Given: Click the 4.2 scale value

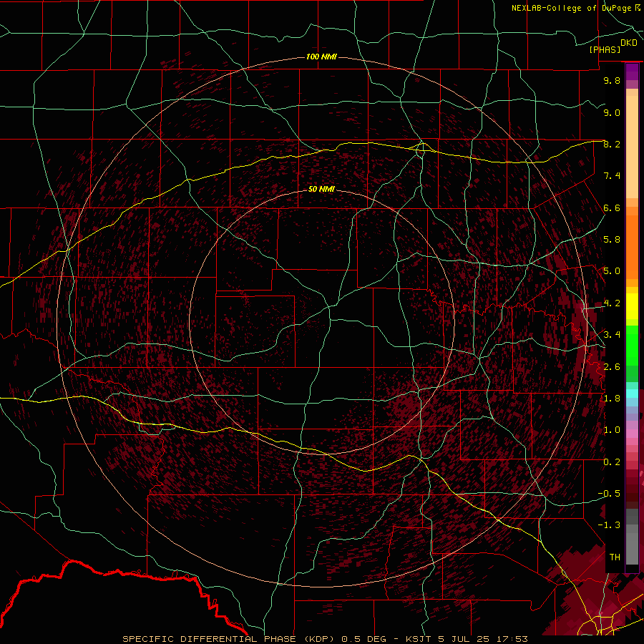Looking at the screenshot, I should click(x=612, y=303).
